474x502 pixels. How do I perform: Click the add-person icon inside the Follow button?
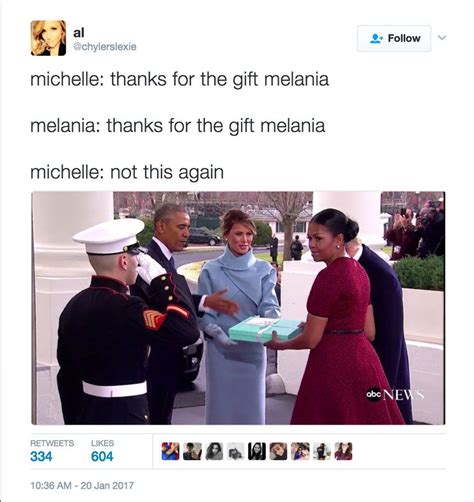coord(377,38)
